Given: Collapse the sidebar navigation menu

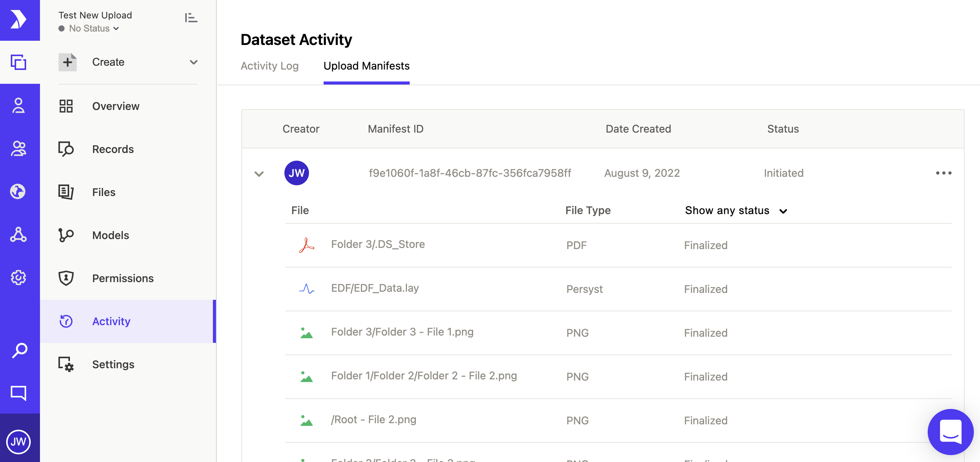Looking at the screenshot, I should (191, 18).
